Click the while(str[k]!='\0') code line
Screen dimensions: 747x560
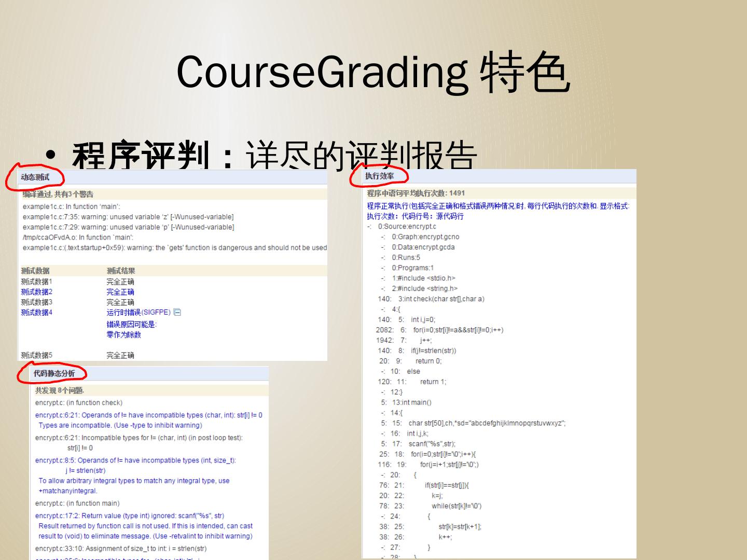(431, 506)
